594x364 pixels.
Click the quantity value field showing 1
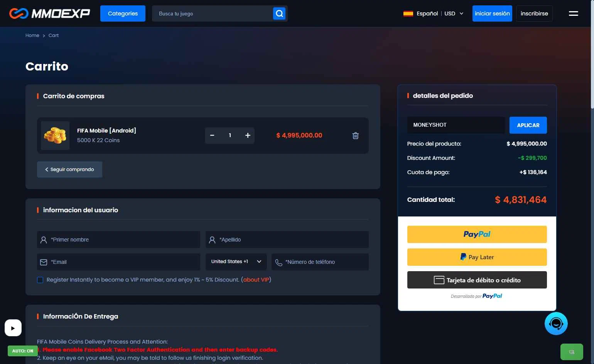click(x=230, y=136)
